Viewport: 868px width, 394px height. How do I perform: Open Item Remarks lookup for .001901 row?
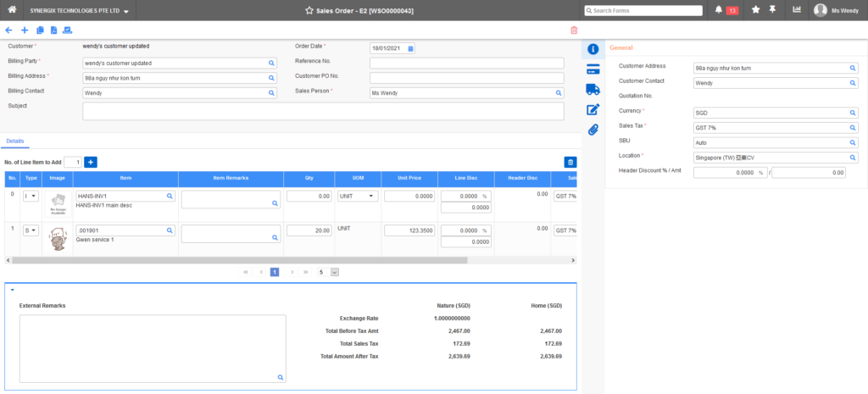[274, 237]
